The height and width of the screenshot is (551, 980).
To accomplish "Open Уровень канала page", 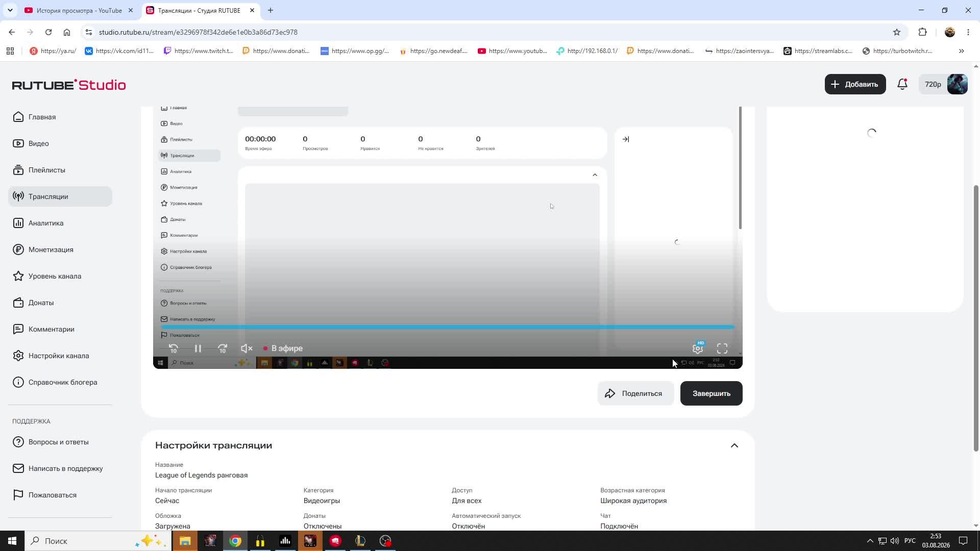I will coord(60,276).
